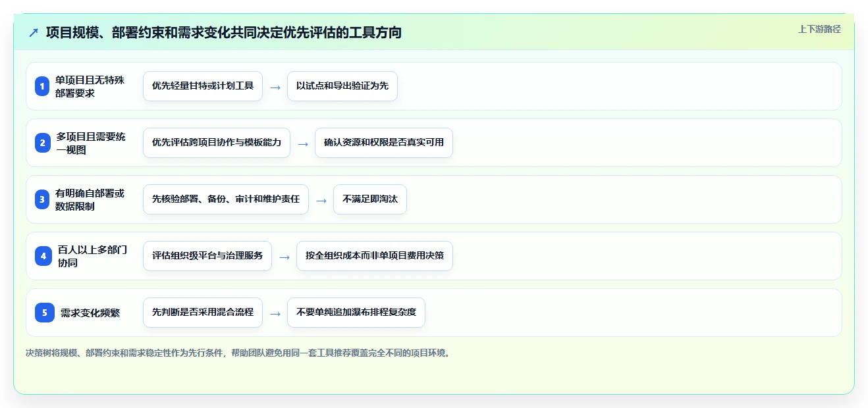Click the 上下游路径 label

[819, 29]
